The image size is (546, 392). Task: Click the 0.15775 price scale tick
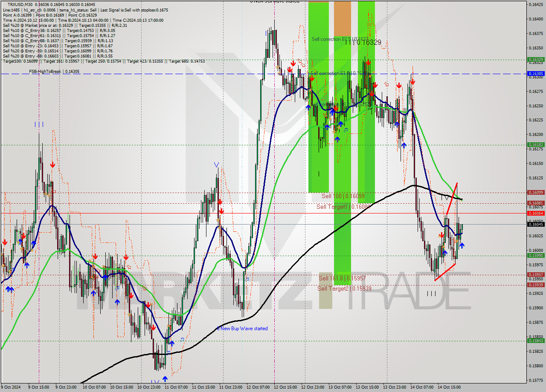(536, 380)
